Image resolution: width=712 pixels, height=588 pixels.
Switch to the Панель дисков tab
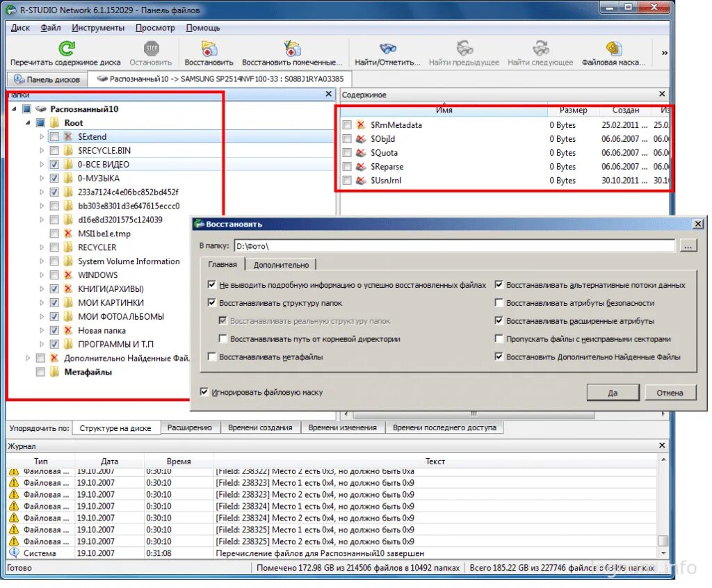click(x=47, y=79)
